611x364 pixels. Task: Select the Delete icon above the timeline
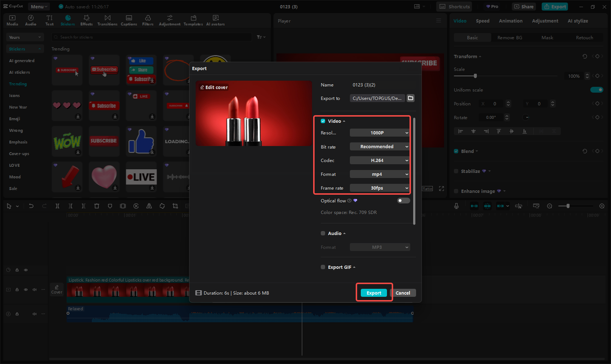click(x=97, y=206)
